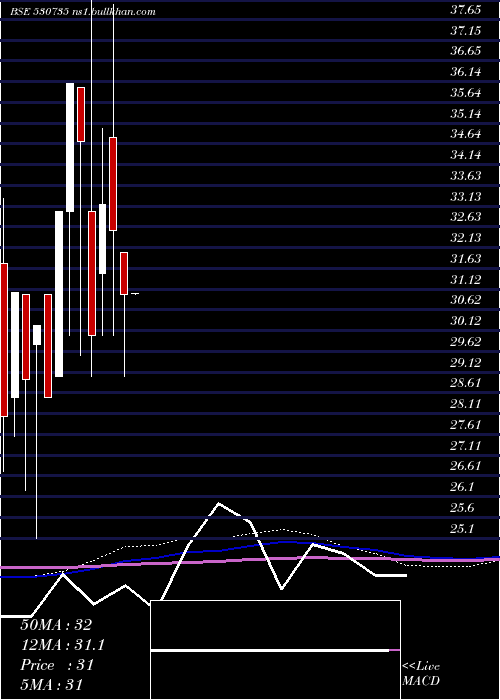Click the 25.6 price label

pyautogui.click(x=463, y=508)
